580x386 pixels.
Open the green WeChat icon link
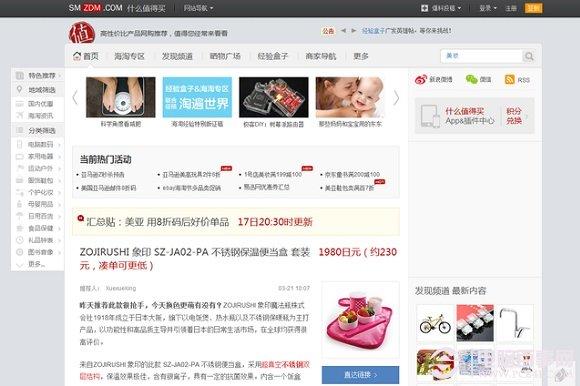pyautogui.click(x=471, y=79)
